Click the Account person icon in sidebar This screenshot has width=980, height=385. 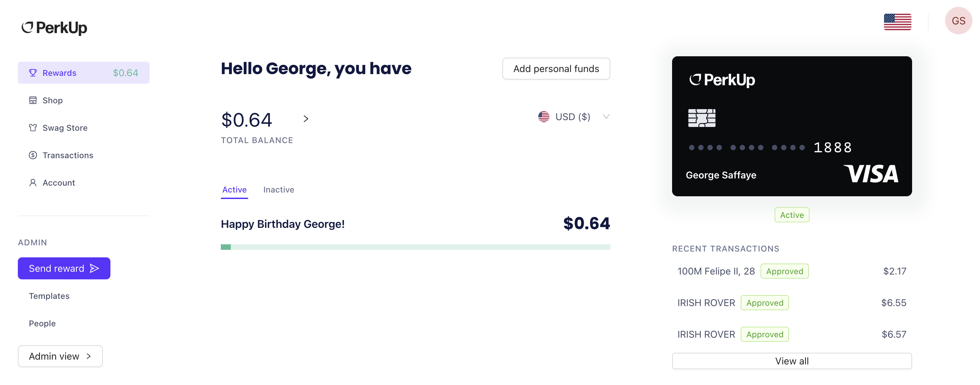(x=33, y=183)
